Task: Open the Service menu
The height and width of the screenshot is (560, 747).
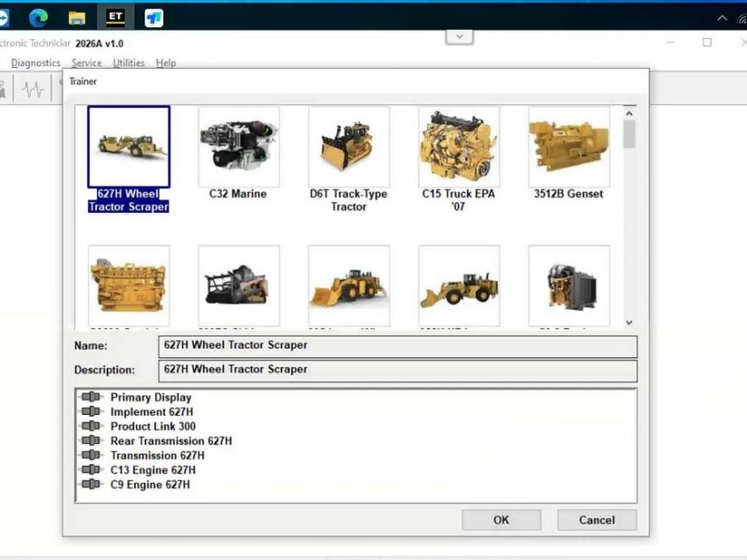Action: click(x=87, y=63)
